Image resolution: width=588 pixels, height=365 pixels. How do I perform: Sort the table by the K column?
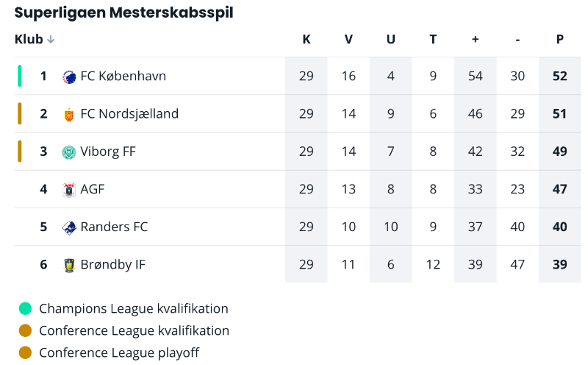(x=306, y=40)
